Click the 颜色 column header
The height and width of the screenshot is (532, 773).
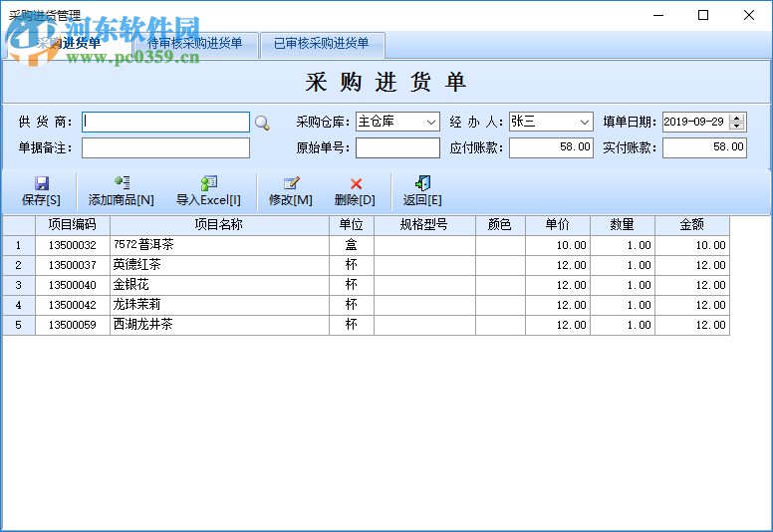500,225
